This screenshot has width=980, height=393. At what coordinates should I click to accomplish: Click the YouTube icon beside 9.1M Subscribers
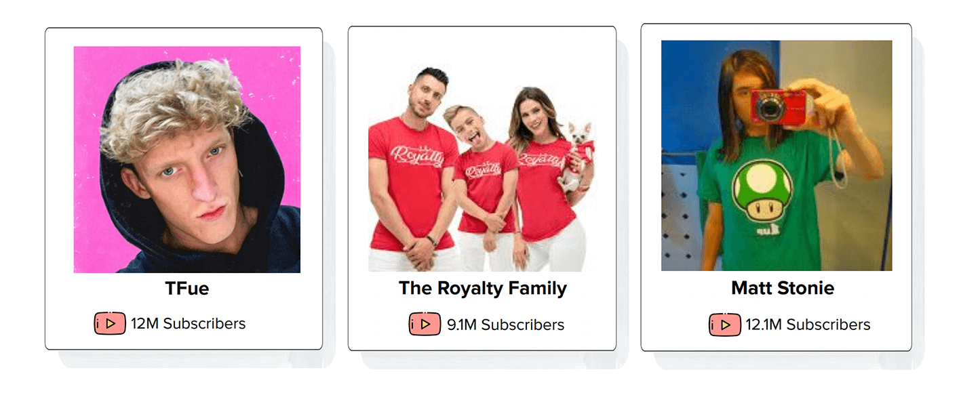point(425,324)
